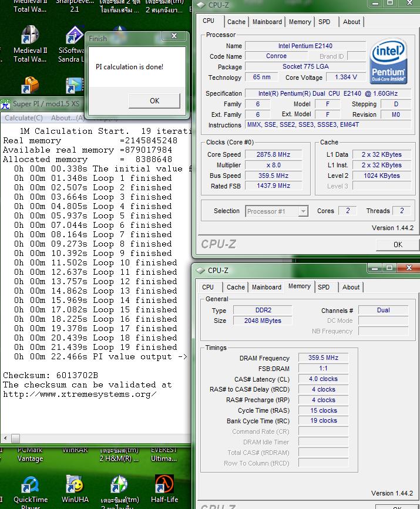Click the CPU-Z icon in upper window title
420x509 pixels.
[x=201, y=5]
